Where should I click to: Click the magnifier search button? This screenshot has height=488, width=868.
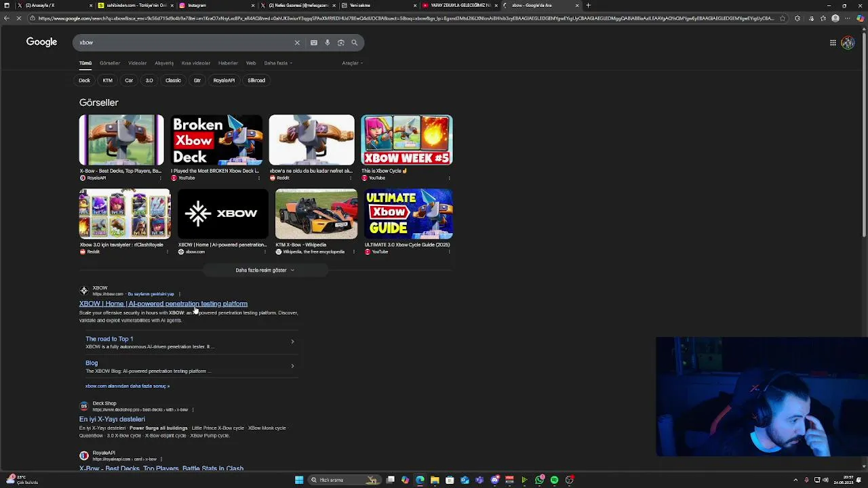(x=354, y=43)
